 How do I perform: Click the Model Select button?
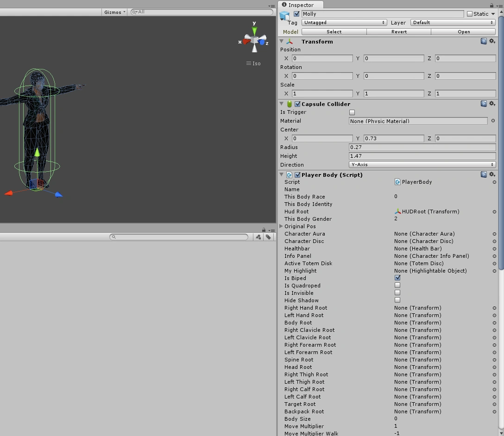(334, 31)
